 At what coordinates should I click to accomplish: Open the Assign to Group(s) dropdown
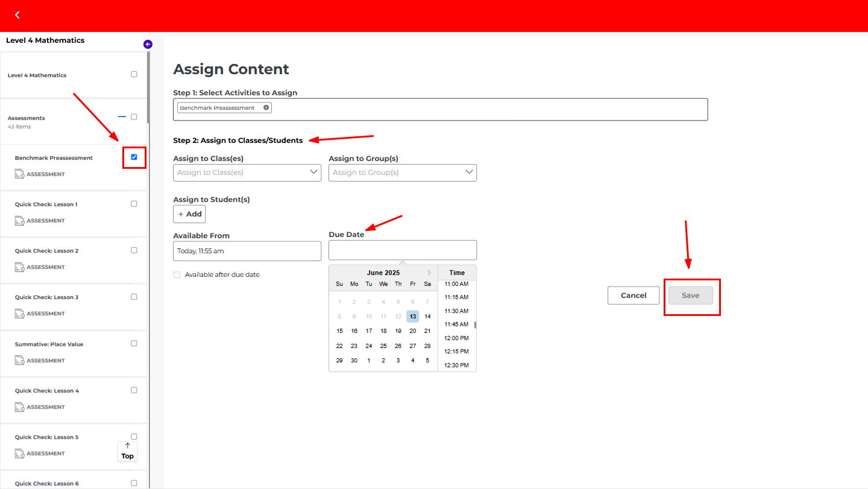(402, 172)
